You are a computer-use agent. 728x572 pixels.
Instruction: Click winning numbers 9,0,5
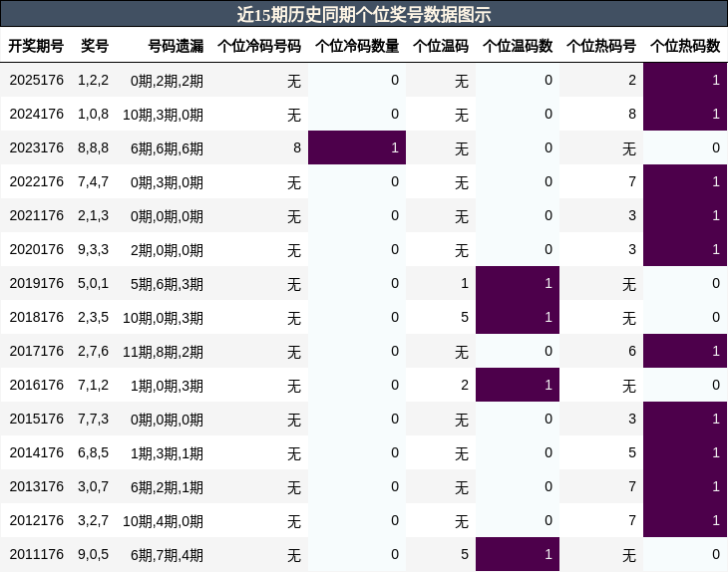pyautogui.click(x=93, y=554)
